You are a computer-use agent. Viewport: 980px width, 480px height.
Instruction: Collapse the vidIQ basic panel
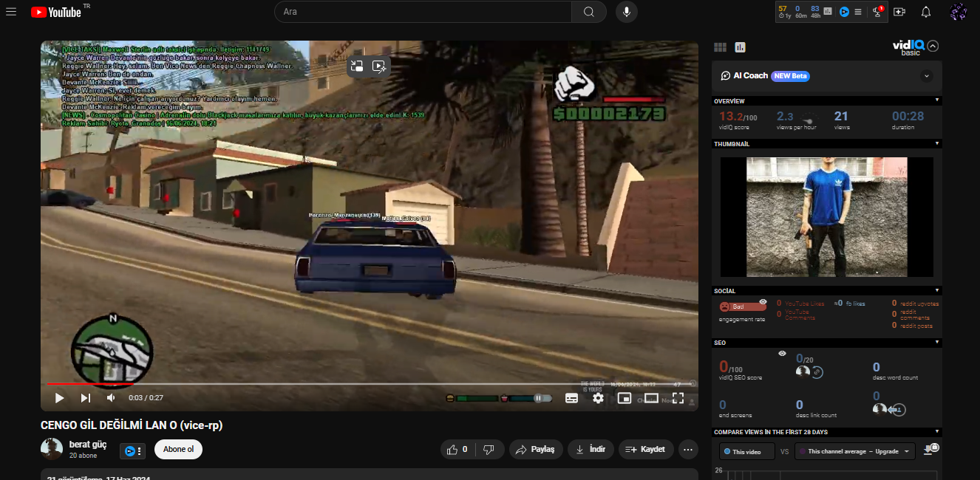[x=933, y=46]
